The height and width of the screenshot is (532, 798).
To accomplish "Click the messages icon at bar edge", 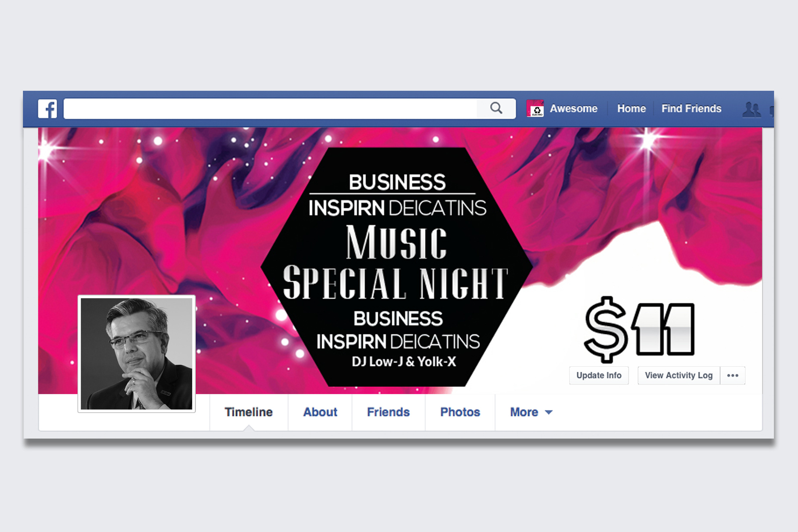I will [x=771, y=110].
